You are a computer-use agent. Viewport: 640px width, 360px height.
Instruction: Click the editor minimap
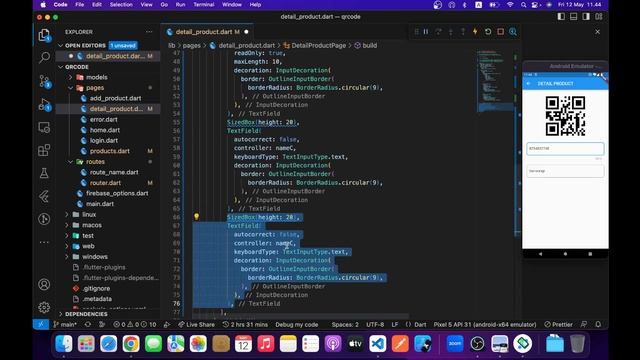[494, 82]
